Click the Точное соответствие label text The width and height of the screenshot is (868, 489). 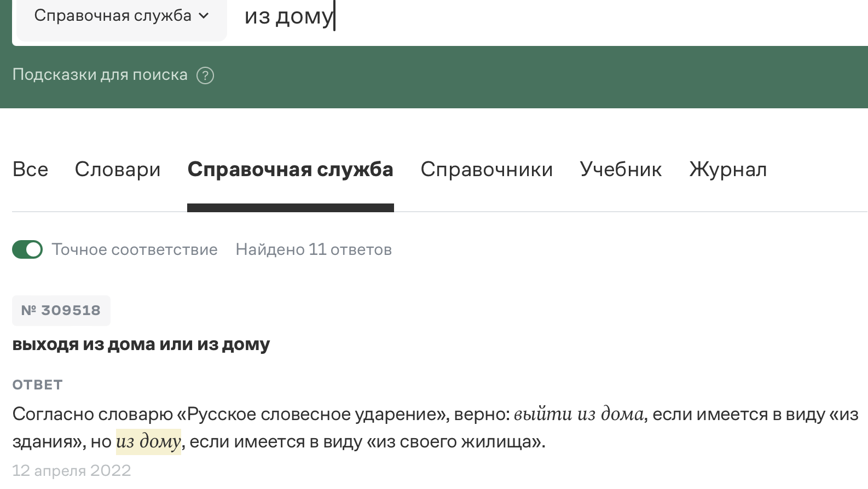pyautogui.click(x=135, y=249)
